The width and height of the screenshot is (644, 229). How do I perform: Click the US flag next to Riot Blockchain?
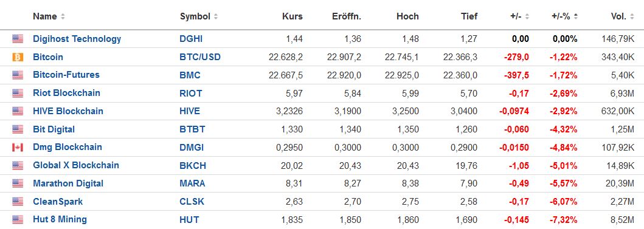[18, 93]
